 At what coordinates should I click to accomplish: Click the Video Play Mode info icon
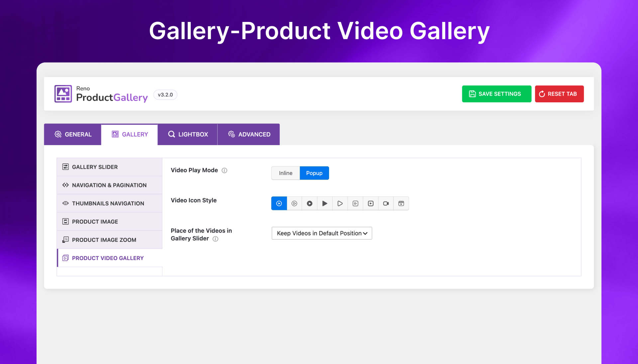pos(225,170)
